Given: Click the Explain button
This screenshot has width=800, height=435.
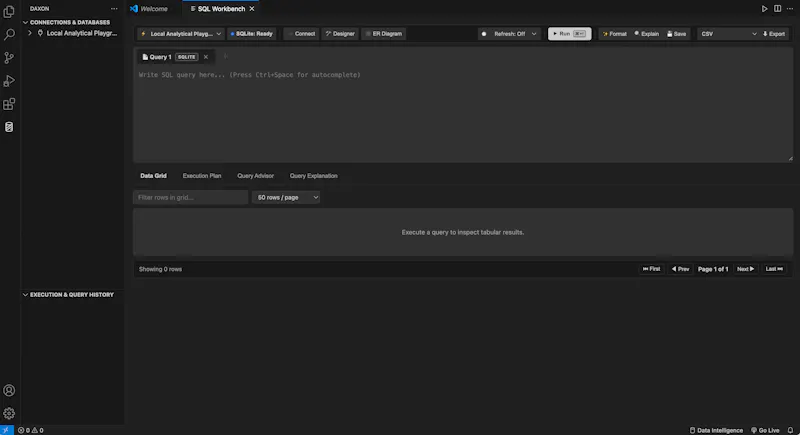Looking at the screenshot, I should pyautogui.click(x=646, y=34).
